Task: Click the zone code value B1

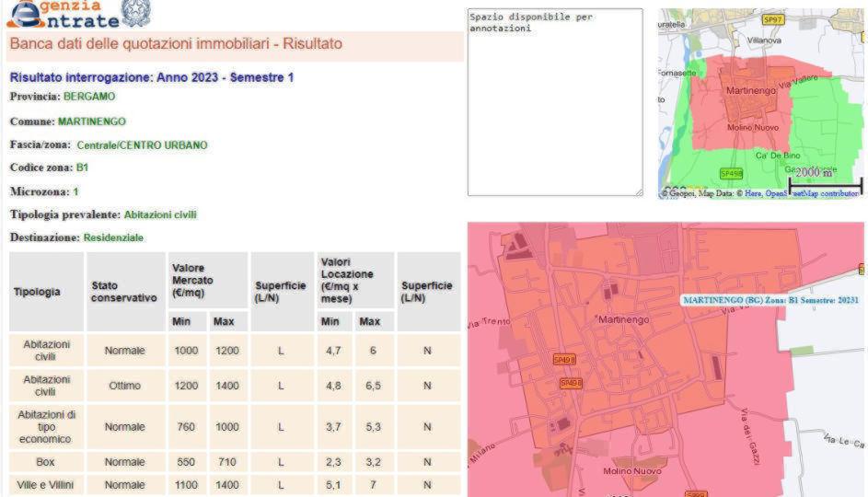Action: coord(82,168)
